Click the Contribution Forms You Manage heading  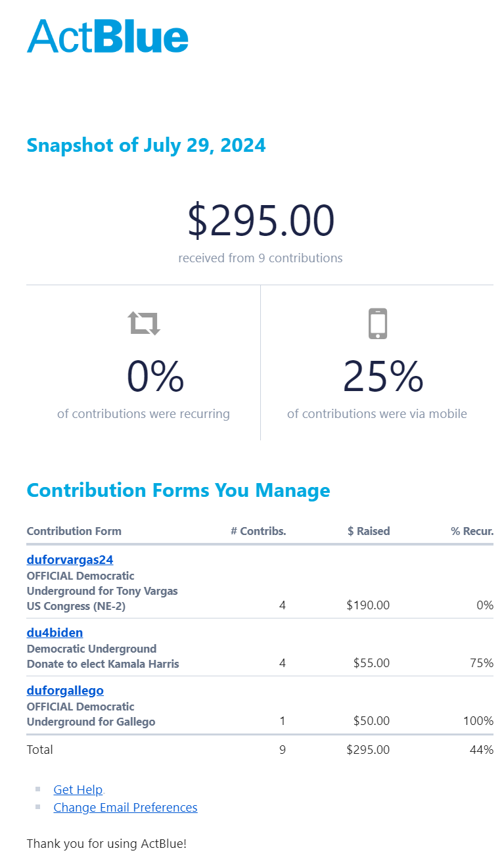[178, 490]
